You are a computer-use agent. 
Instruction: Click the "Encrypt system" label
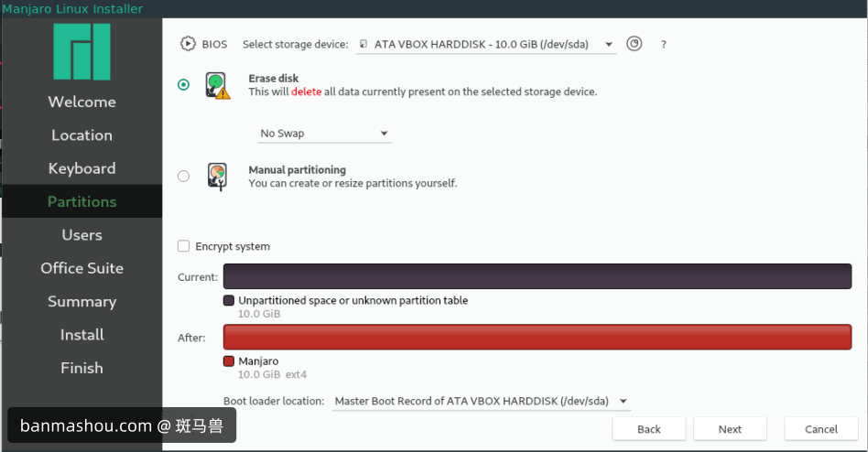point(233,247)
